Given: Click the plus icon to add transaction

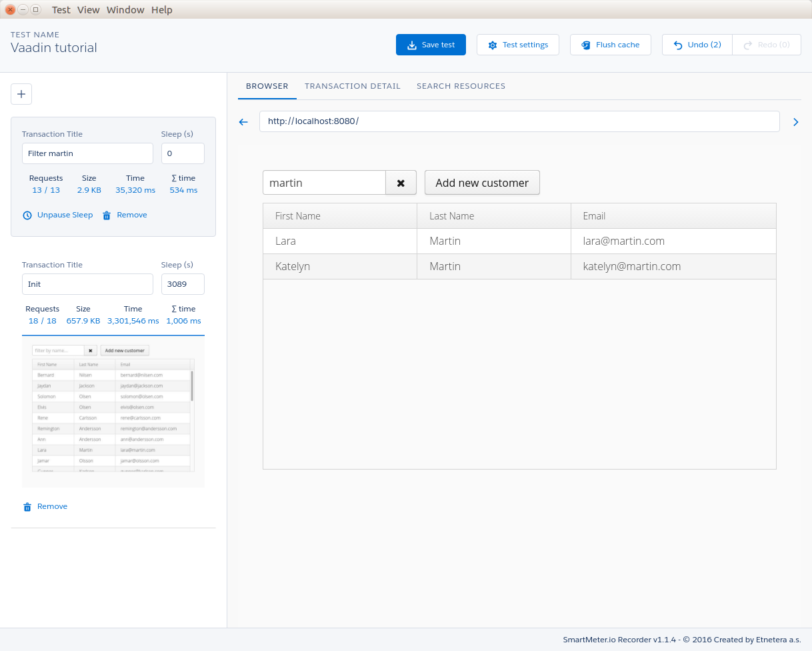Looking at the screenshot, I should (21, 95).
